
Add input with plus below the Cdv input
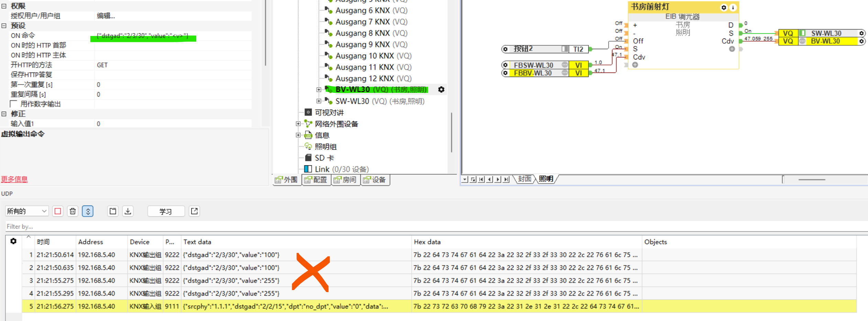(x=635, y=65)
